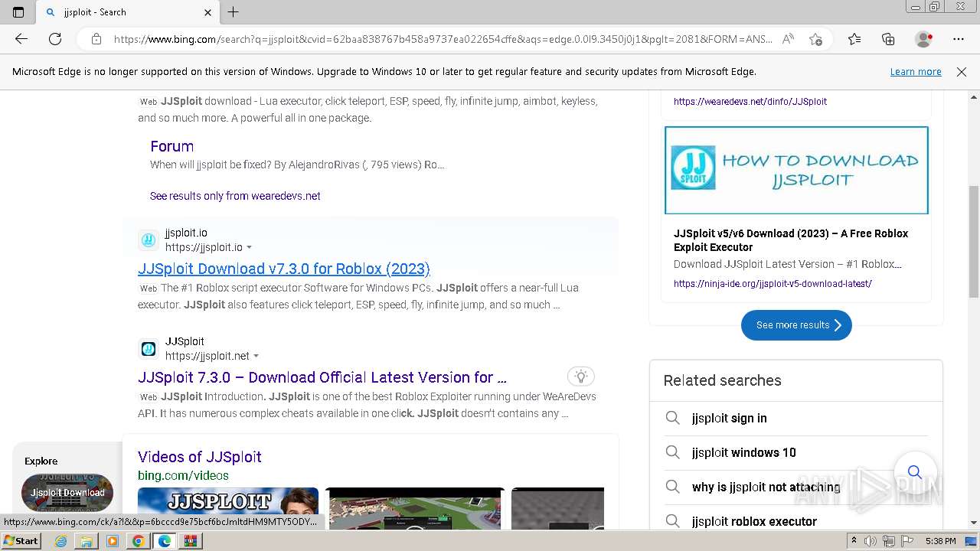
Task: Click Jjsploit Download explore bubble
Action: 67,493
